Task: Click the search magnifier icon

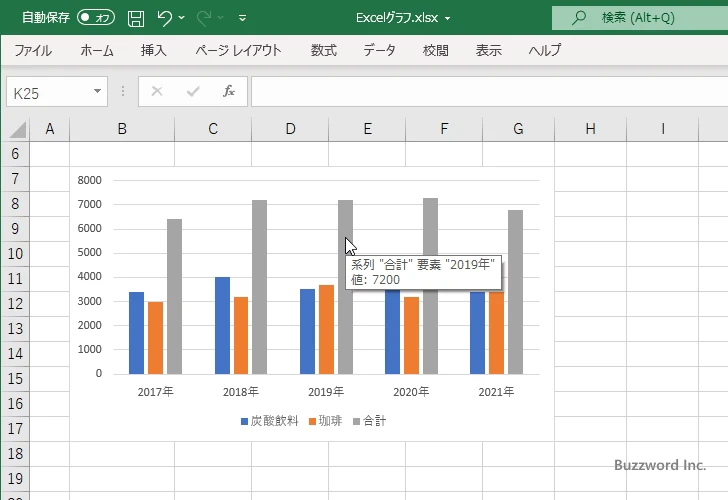Action: pos(578,18)
